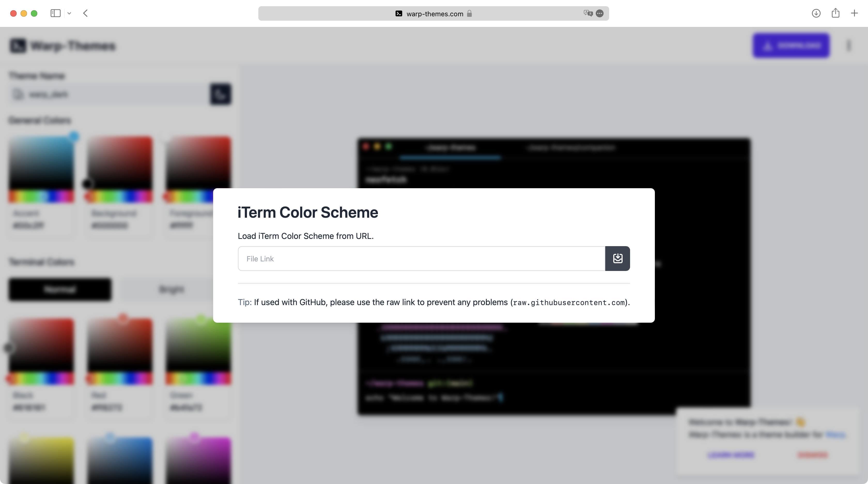Click the dark icon button beside theme name
The image size is (868, 484).
pos(220,94)
